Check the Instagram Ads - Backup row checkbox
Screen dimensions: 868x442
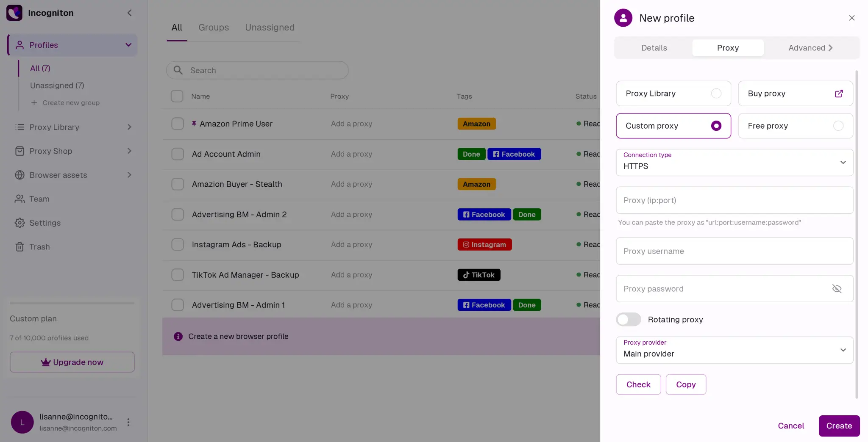tap(178, 245)
